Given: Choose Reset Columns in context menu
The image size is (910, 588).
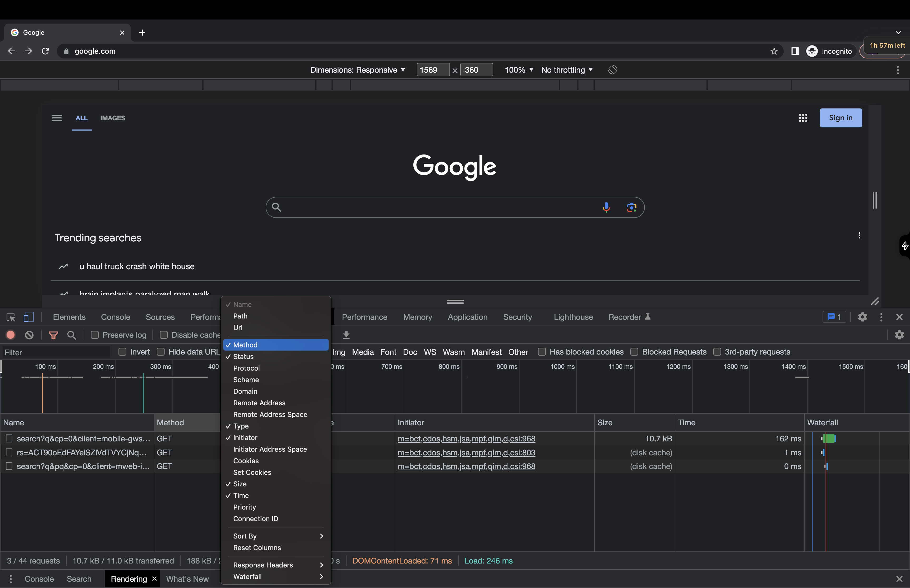Looking at the screenshot, I should pyautogui.click(x=276, y=547).
